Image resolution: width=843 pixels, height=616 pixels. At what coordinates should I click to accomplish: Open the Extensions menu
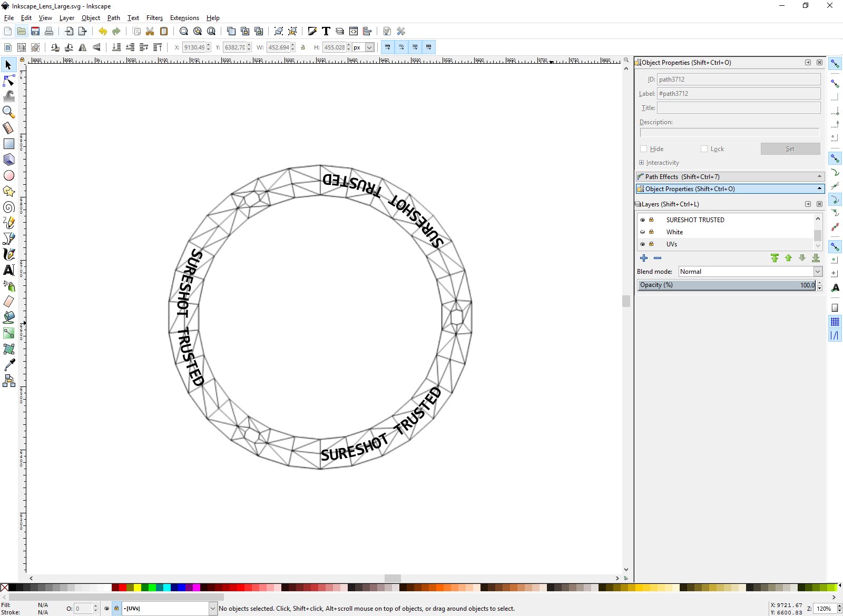pyautogui.click(x=184, y=18)
